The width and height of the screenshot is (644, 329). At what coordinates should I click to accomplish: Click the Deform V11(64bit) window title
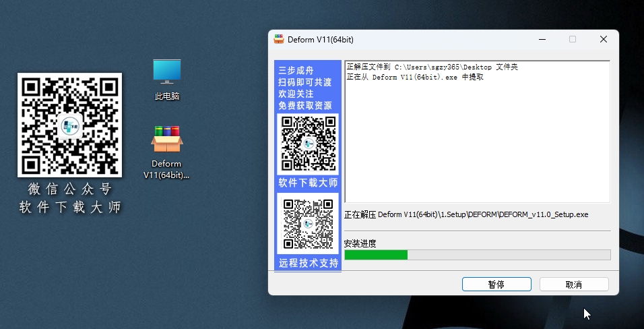tap(321, 40)
